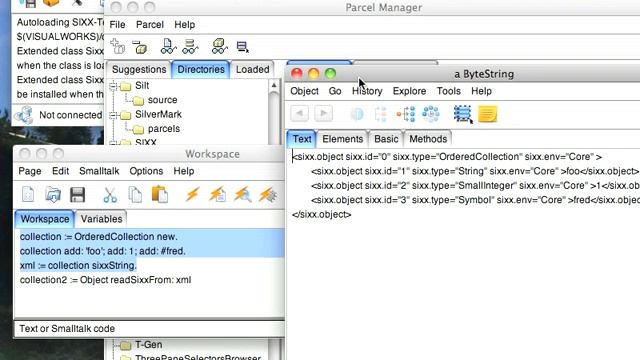Click the Cut scissors icon
The height and width of the screenshot is (360, 640).
pyautogui.click(x=110, y=195)
